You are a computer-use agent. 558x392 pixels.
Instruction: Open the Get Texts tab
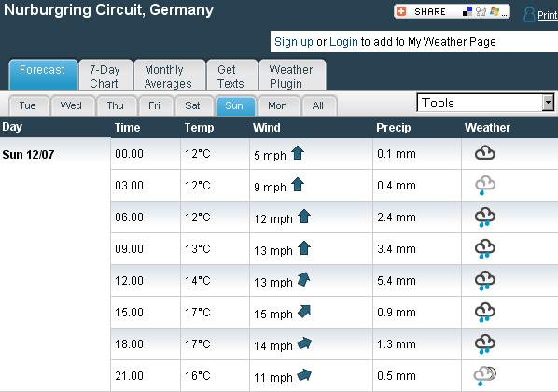tap(231, 75)
